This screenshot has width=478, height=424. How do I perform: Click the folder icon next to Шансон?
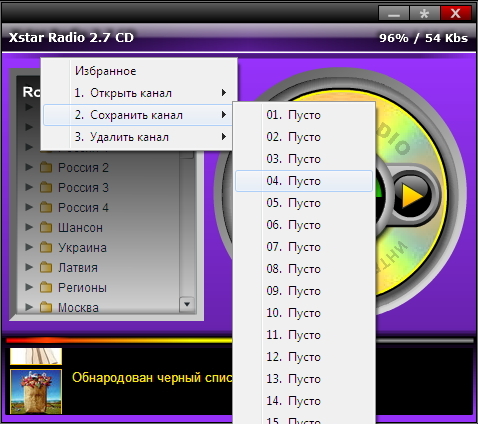46,227
